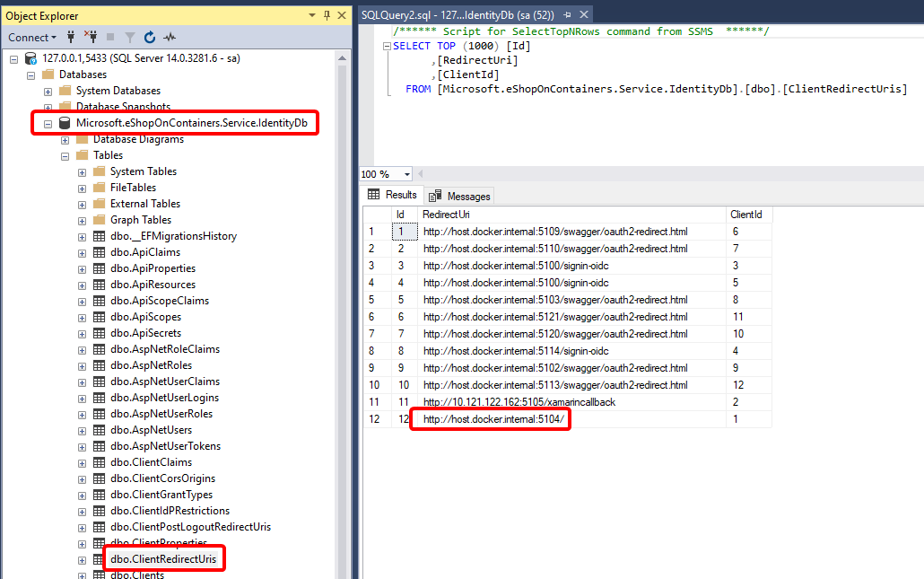
Task: Click the Id cell in row 1
Action: tap(405, 232)
